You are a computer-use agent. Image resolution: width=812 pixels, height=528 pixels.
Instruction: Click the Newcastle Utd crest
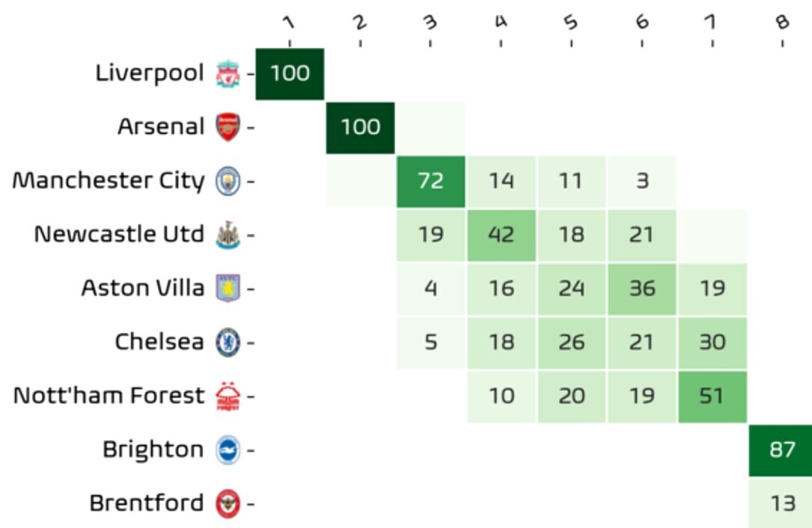click(x=228, y=235)
